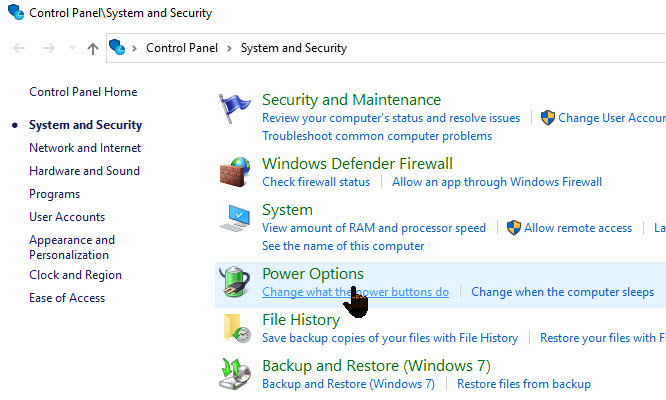Click the Up arrow navigation button
Viewport: 666px width, 400px height.
pos(93,48)
